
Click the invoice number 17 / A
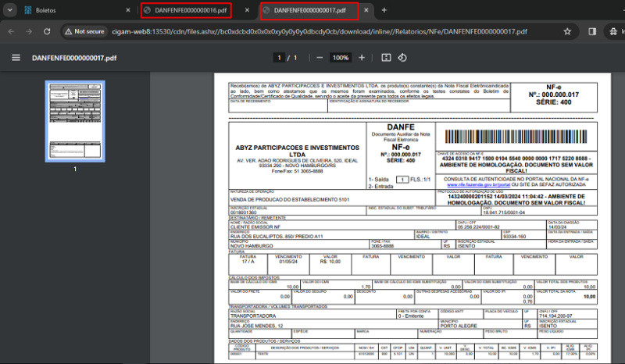pyautogui.click(x=248, y=262)
